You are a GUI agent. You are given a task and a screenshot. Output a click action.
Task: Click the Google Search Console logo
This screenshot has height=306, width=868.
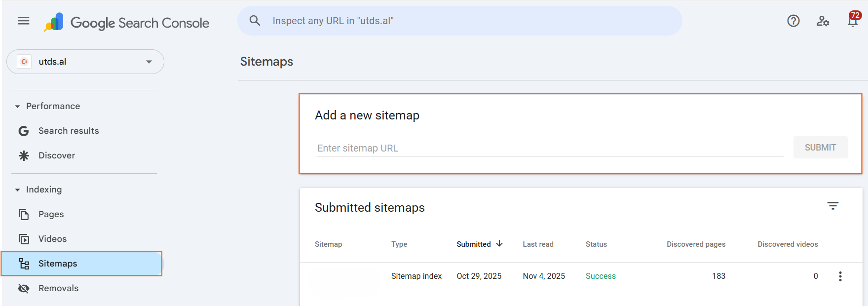click(x=127, y=22)
